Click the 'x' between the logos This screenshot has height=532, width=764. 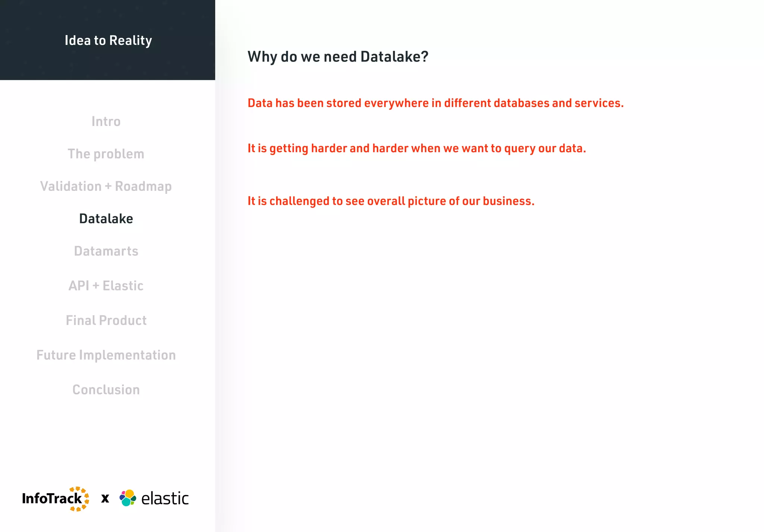(x=105, y=498)
